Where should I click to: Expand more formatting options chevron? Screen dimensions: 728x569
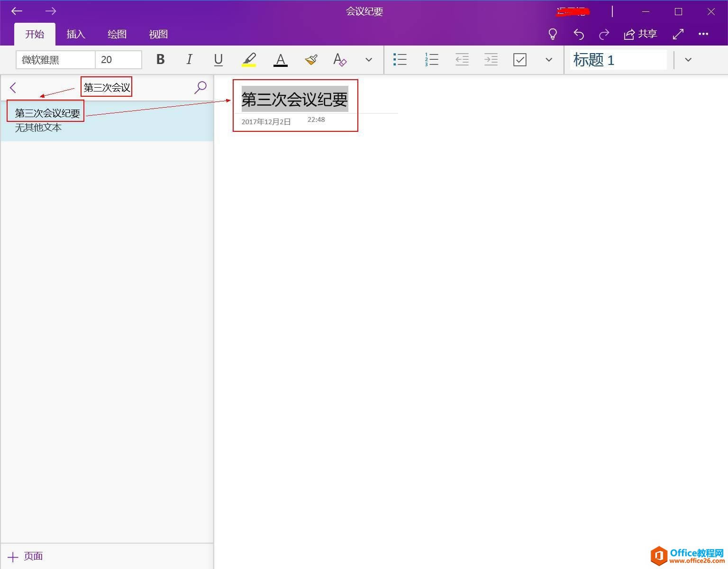(x=369, y=60)
